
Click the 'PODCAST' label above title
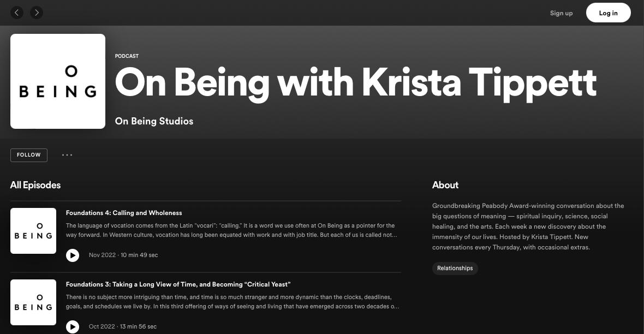(127, 56)
